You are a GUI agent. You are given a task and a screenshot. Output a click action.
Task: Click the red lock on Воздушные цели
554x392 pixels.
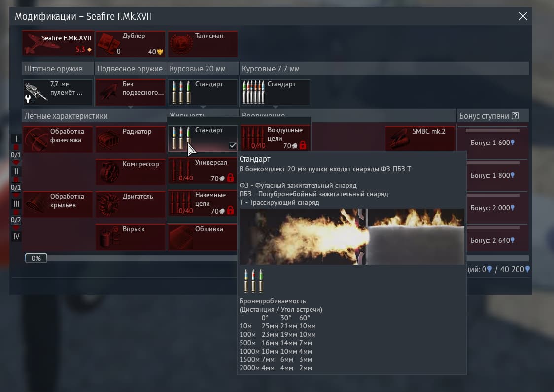303,145
